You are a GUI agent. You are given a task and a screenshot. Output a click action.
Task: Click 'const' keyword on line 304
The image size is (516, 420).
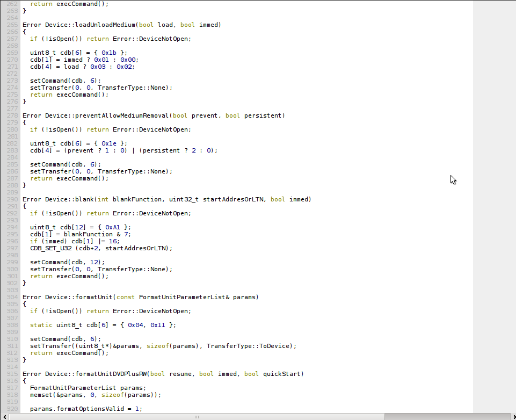(126, 297)
